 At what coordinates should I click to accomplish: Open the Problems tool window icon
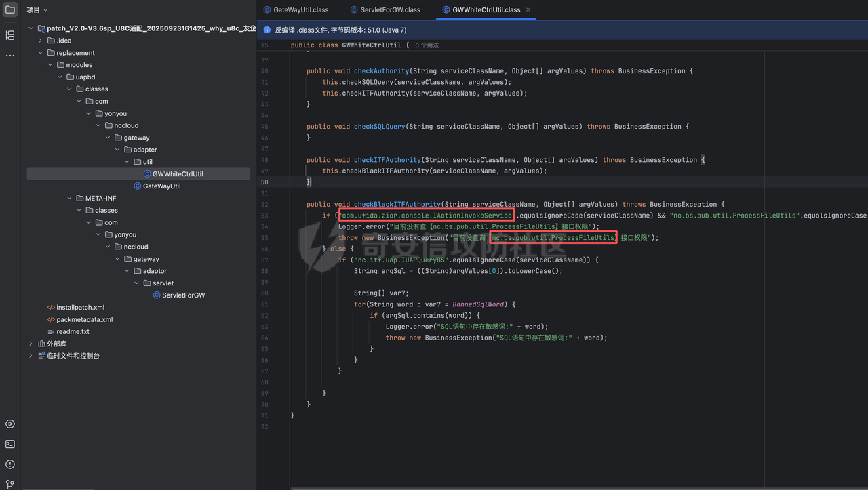(x=9, y=464)
